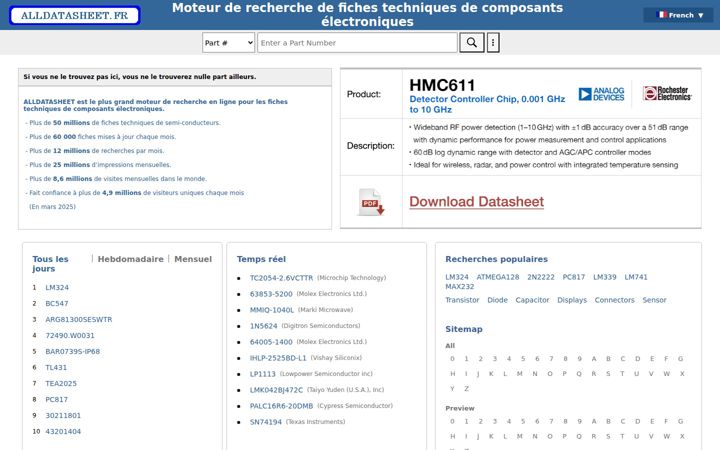This screenshot has height=450, width=720.
Task: Click 2N2222 in popular searches
Action: (x=541, y=277)
